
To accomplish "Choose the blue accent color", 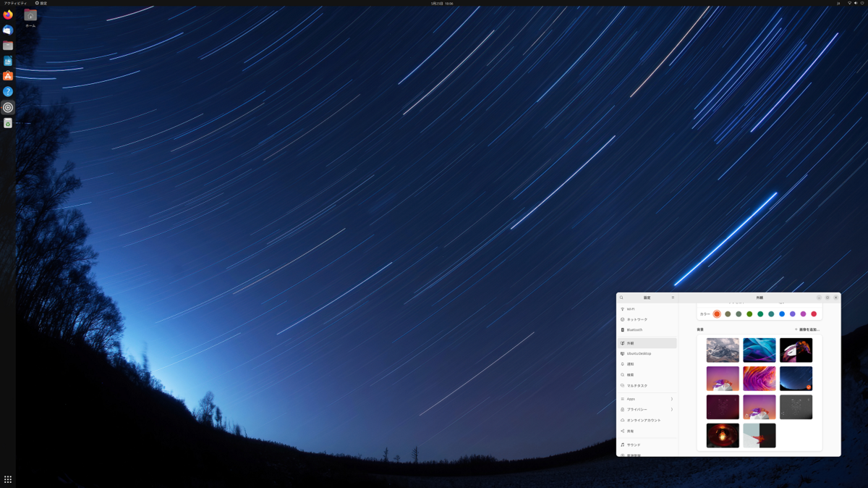I will tap(782, 314).
